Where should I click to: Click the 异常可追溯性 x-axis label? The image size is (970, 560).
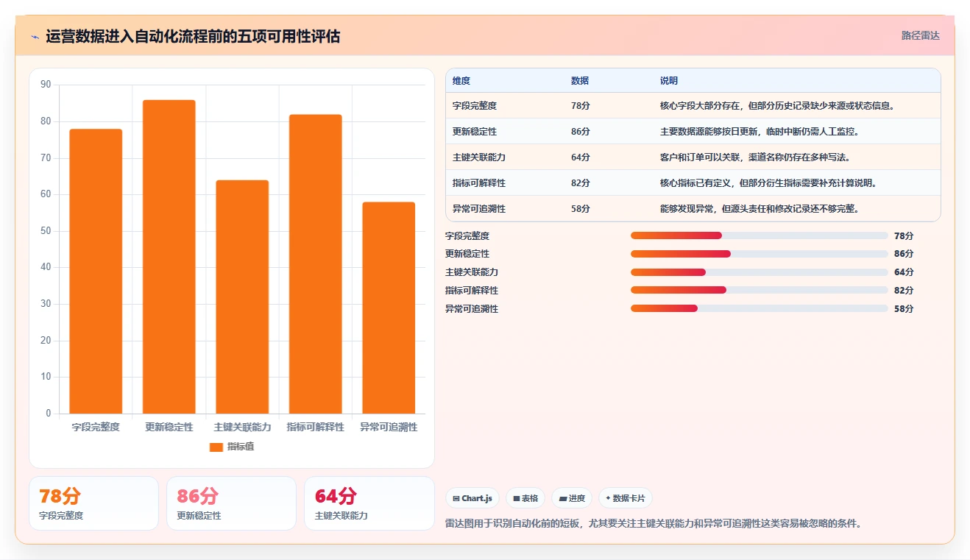pyautogui.click(x=389, y=427)
